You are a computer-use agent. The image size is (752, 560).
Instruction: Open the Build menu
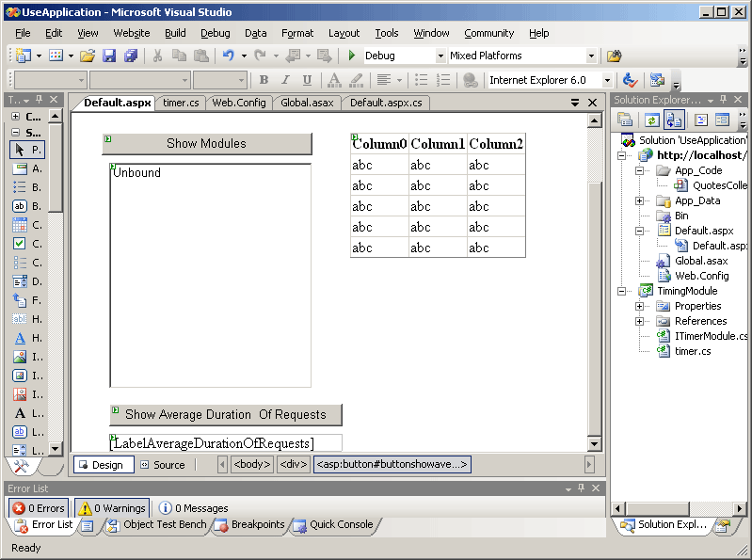[175, 33]
